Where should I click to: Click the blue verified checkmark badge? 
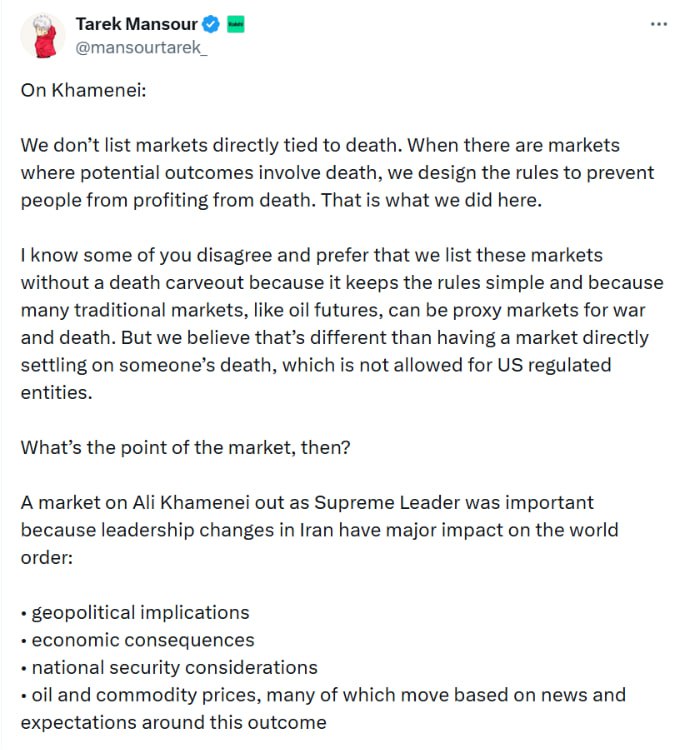pyautogui.click(x=214, y=24)
